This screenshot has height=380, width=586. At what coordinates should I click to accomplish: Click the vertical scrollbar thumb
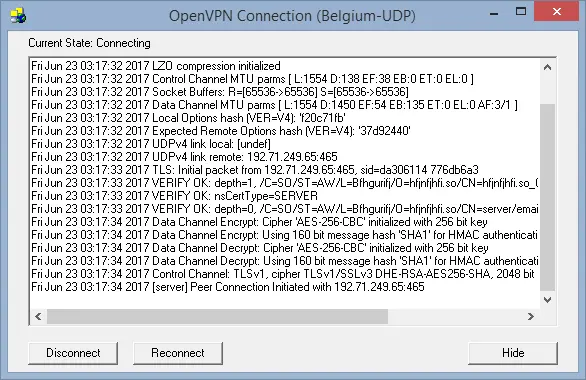(548, 197)
